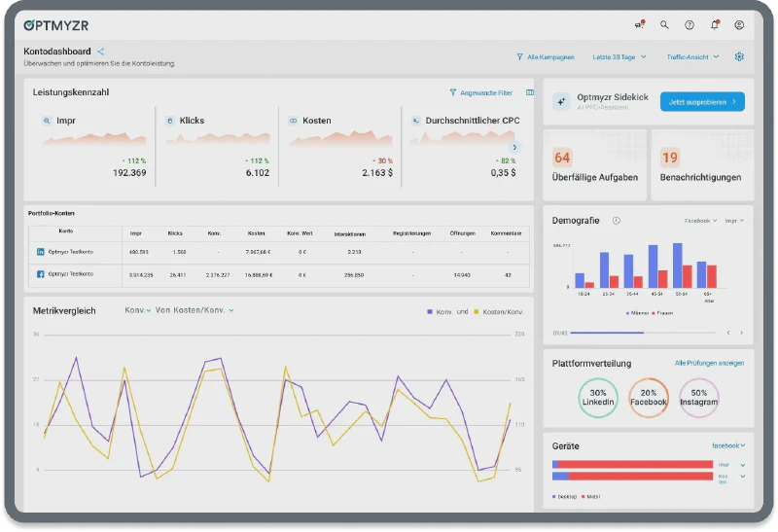The height and width of the screenshot is (532, 778).
Task: Click the columns layout icon in Leistungskennzahl
Action: (530, 93)
